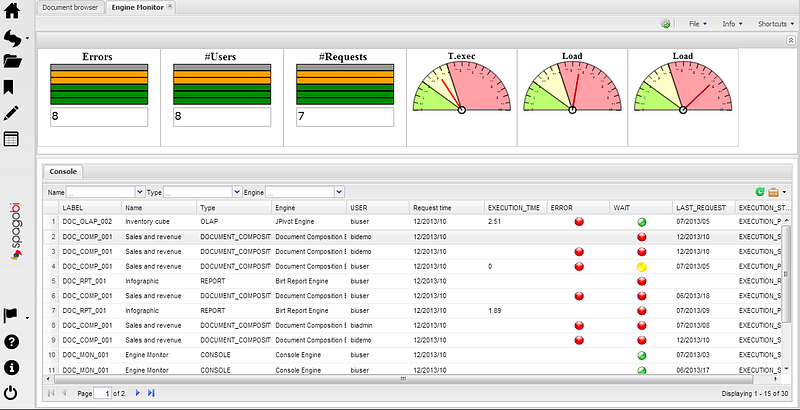
Task: Collapse the top toolbar panel
Action: point(790,39)
